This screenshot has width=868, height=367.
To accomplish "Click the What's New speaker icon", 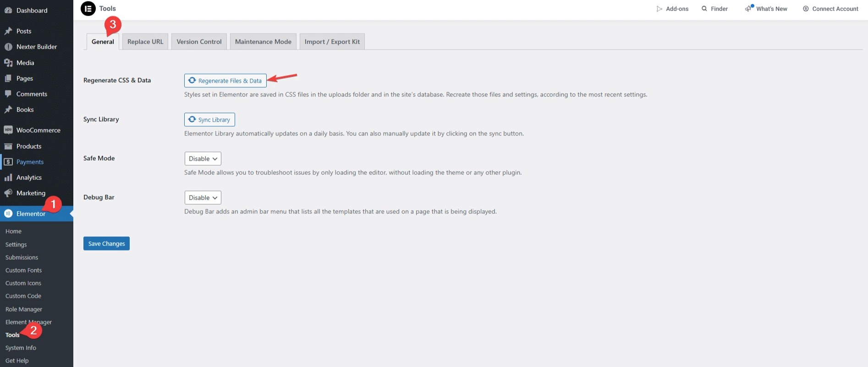I will (x=749, y=8).
